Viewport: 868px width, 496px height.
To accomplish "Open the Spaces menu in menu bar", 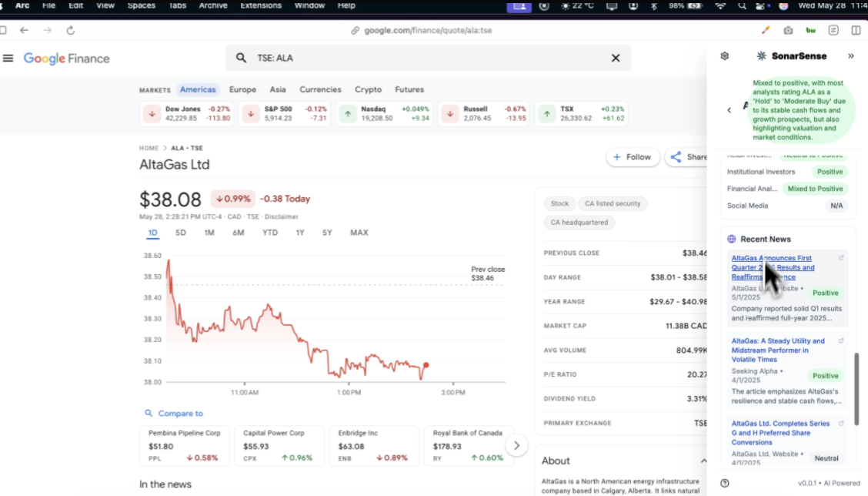I will pos(141,5).
